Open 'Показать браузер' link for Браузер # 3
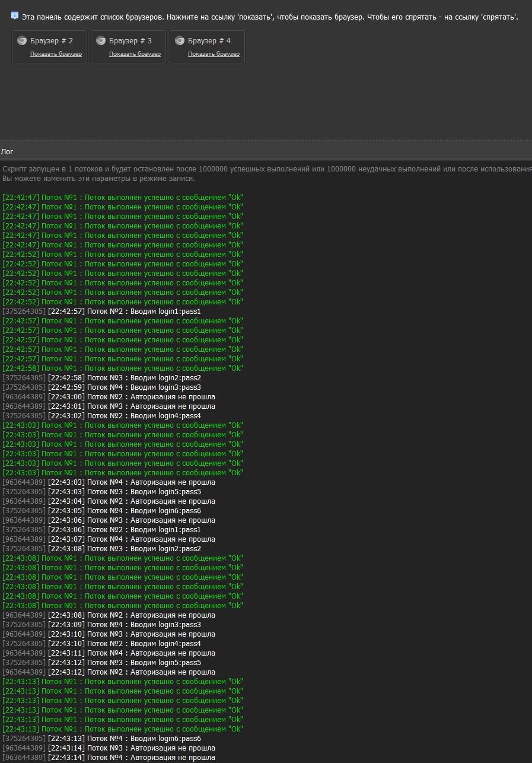The image size is (532, 763). (135, 54)
